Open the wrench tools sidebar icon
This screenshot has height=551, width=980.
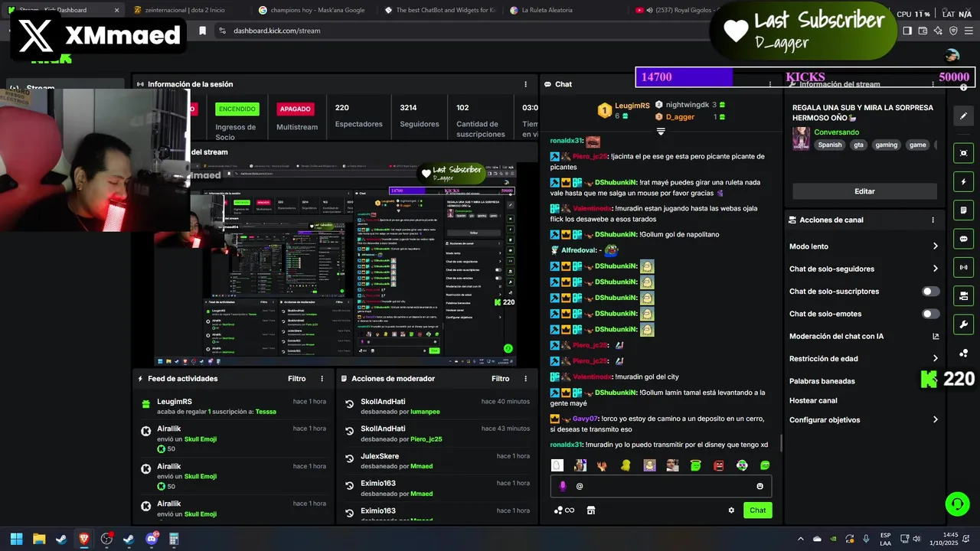(x=963, y=324)
